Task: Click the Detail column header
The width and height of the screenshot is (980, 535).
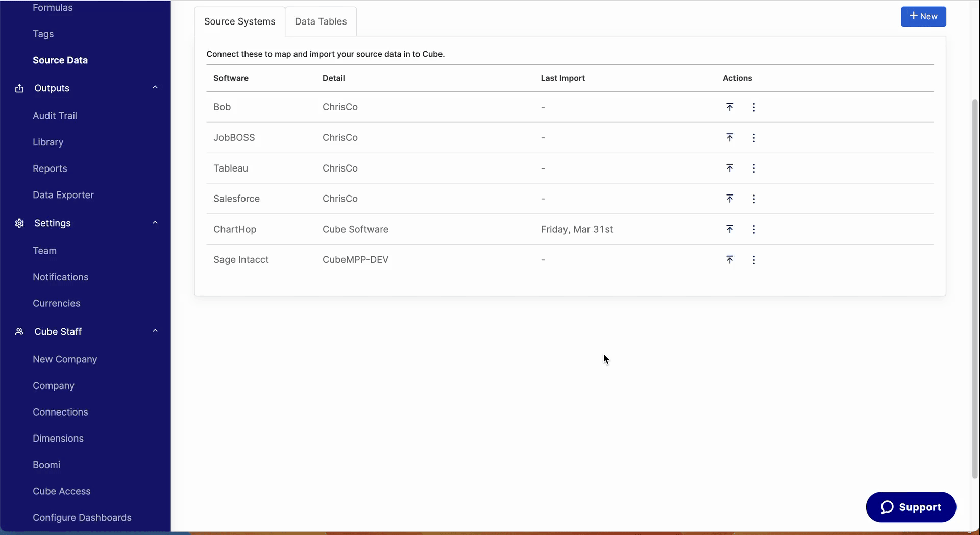Action: [334, 78]
